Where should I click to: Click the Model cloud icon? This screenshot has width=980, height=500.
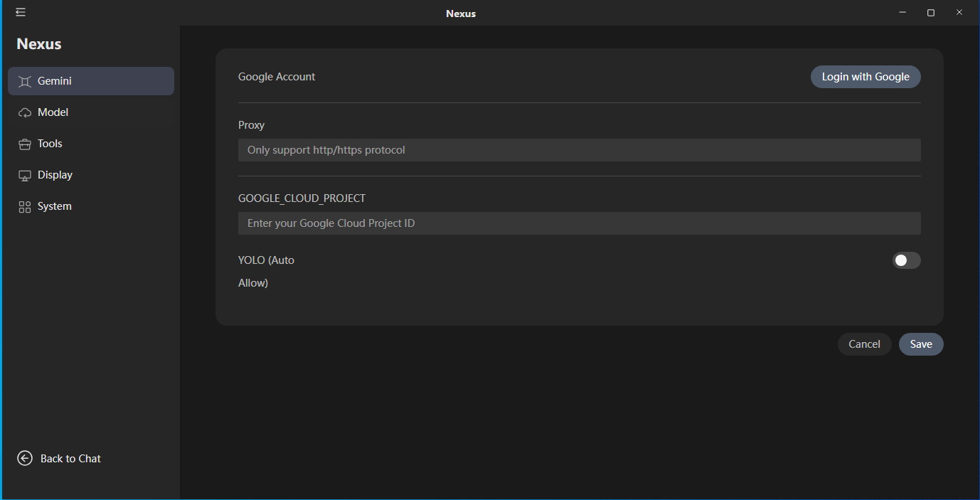pyautogui.click(x=25, y=112)
